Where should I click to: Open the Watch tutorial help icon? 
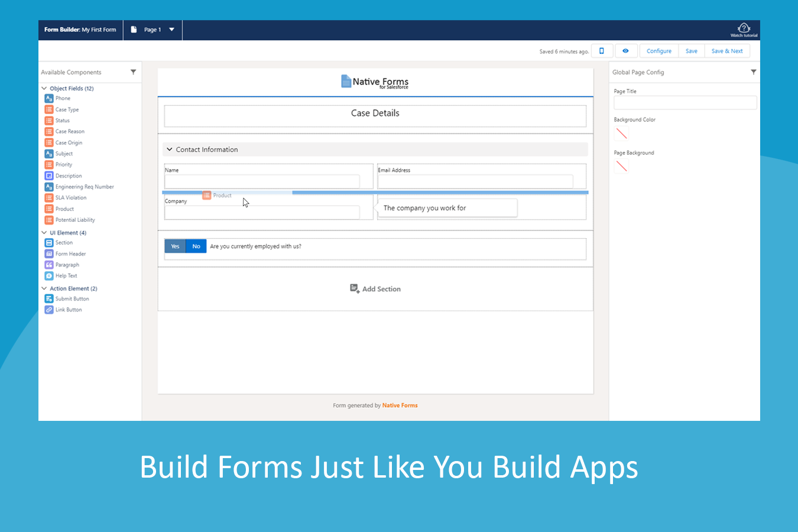pyautogui.click(x=744, y=30)
